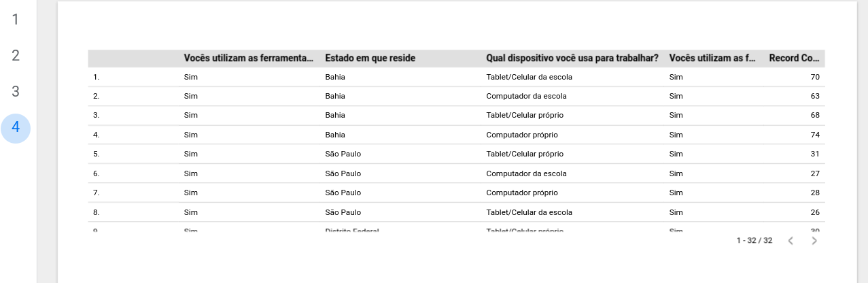This screenshot has height=283, width=868.
Task: Go to the next table page arrow
Action: (814, 241)
